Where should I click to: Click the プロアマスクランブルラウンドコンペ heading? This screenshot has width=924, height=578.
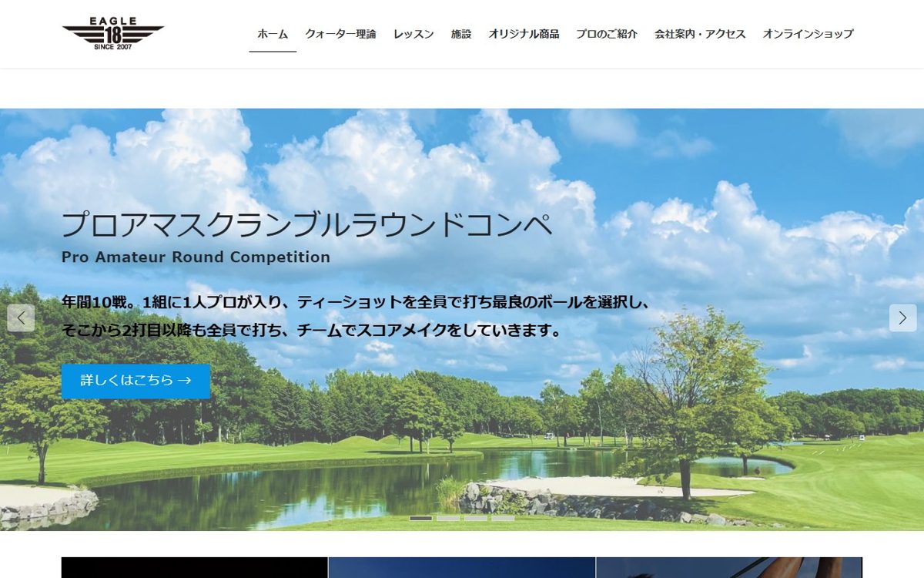306,225
